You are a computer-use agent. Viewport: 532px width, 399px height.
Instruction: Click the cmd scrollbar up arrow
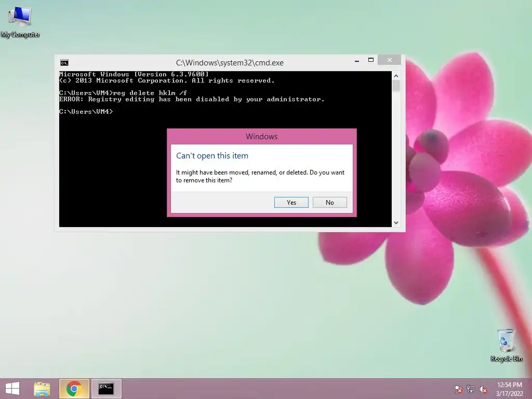coord(396,76)
